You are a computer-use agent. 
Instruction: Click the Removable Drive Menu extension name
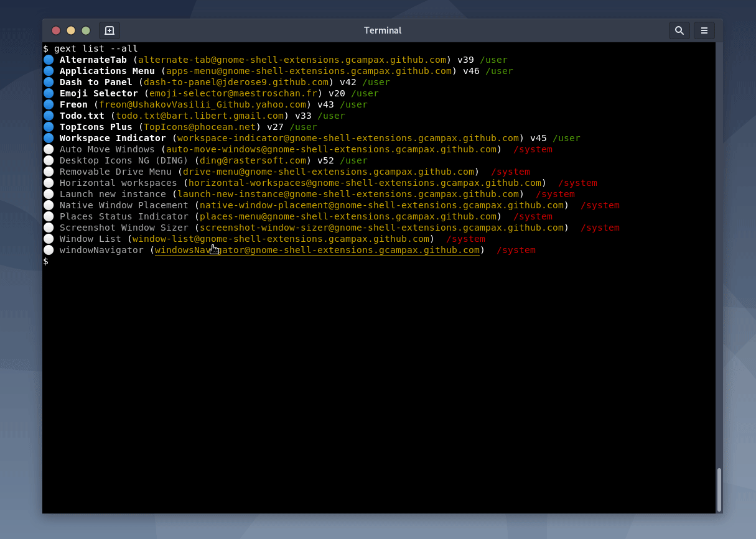[116, 172]
